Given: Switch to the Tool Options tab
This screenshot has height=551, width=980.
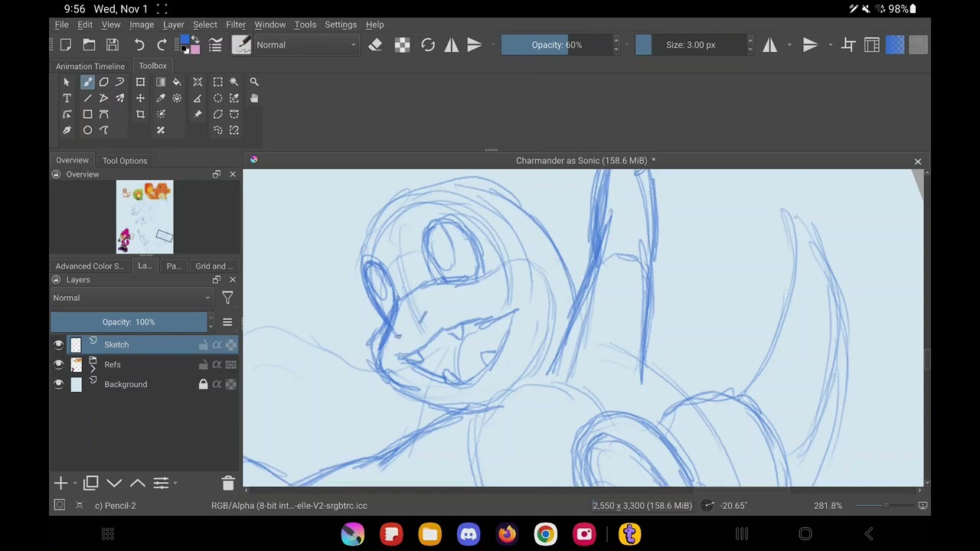Looking at the screenshot, I should point(125,161).
